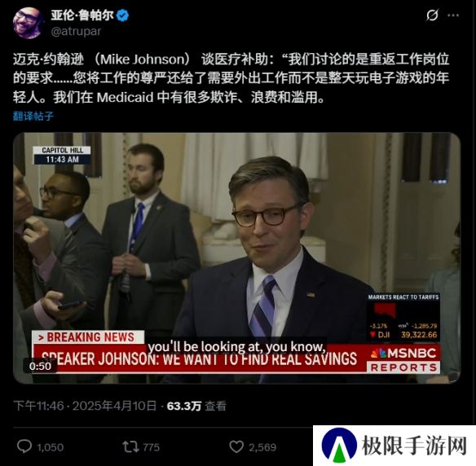Click the post text about Medicaid

click(x=231, y=78)
